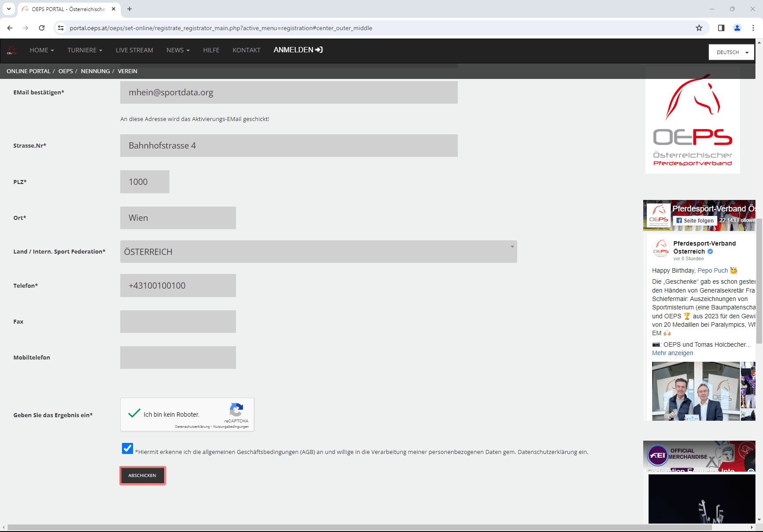Image resolution: width=763 pixels, height=532 pixels.
Task: Expand the Land / Sport Federation dropdown
Action: point(318,252)
